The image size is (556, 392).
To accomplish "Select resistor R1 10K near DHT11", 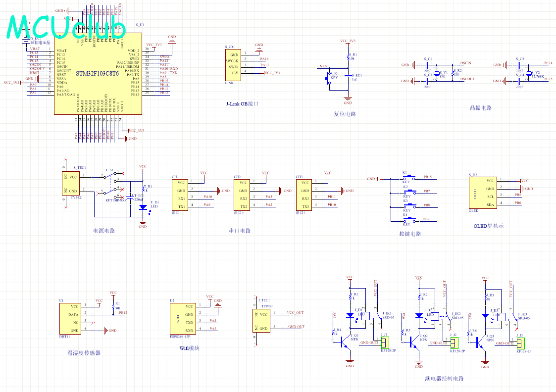I will coord(113,307).
